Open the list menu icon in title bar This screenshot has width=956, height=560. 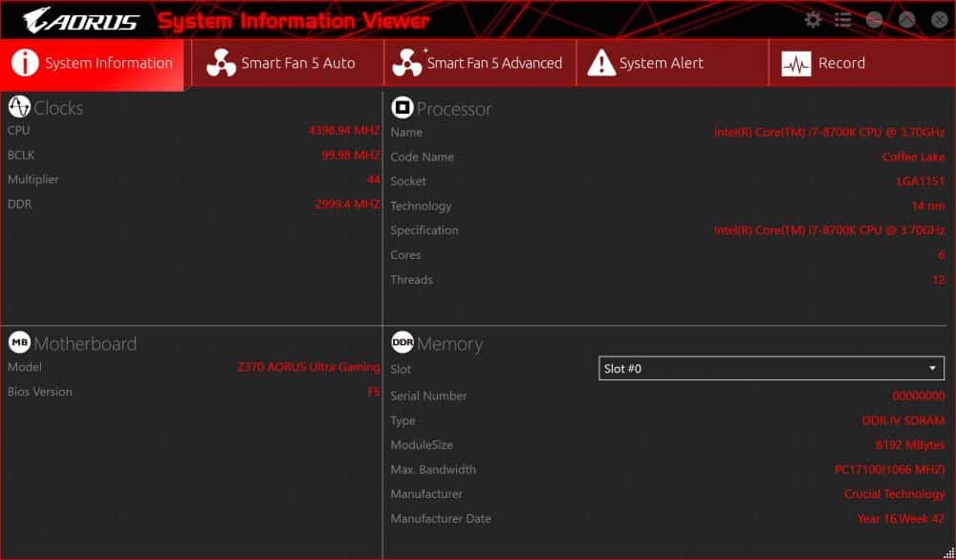[x=842, y=19]
